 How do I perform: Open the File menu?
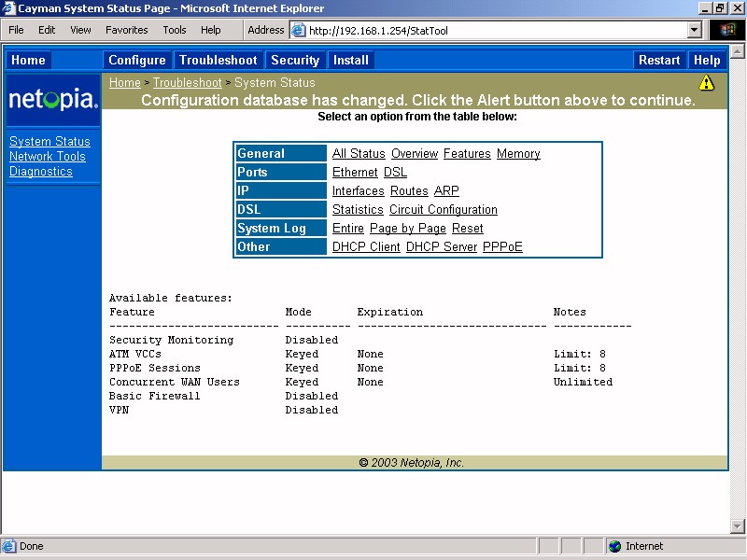(16, 30)
